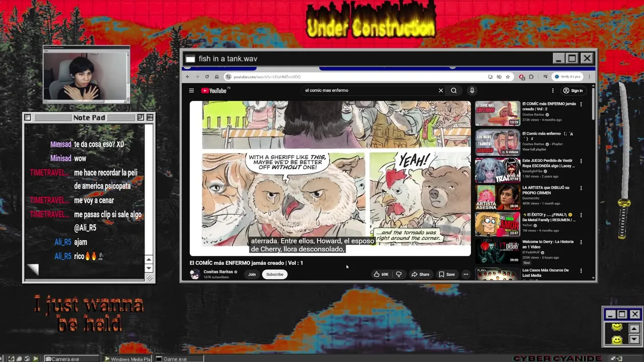Open 'Welcome to Derry' video thumbnail
644x362 pixels.
(x=498, y=251)
